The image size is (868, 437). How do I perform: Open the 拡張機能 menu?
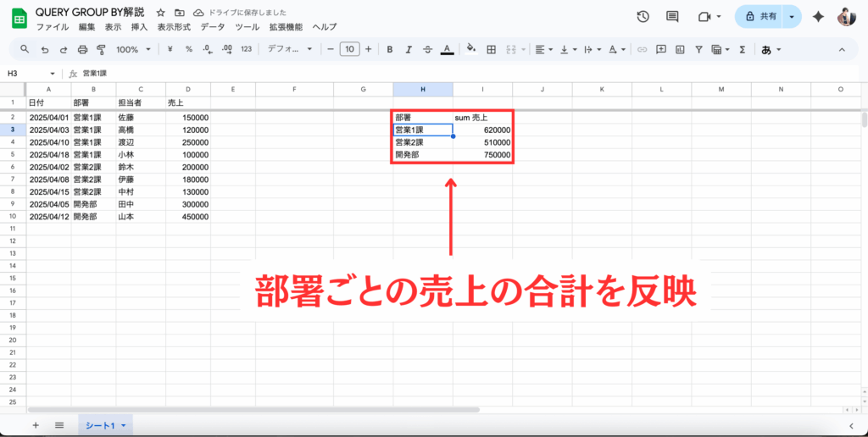tap(286, 27)
